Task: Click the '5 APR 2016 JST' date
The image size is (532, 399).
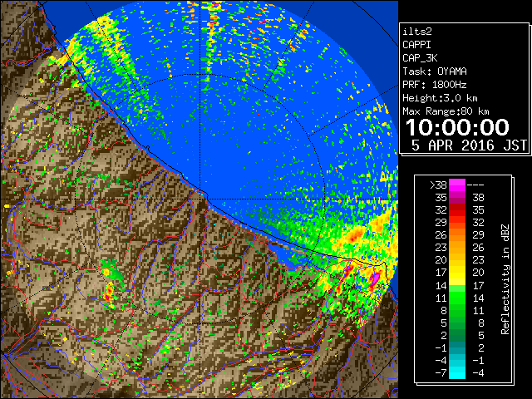Action: 469,145
